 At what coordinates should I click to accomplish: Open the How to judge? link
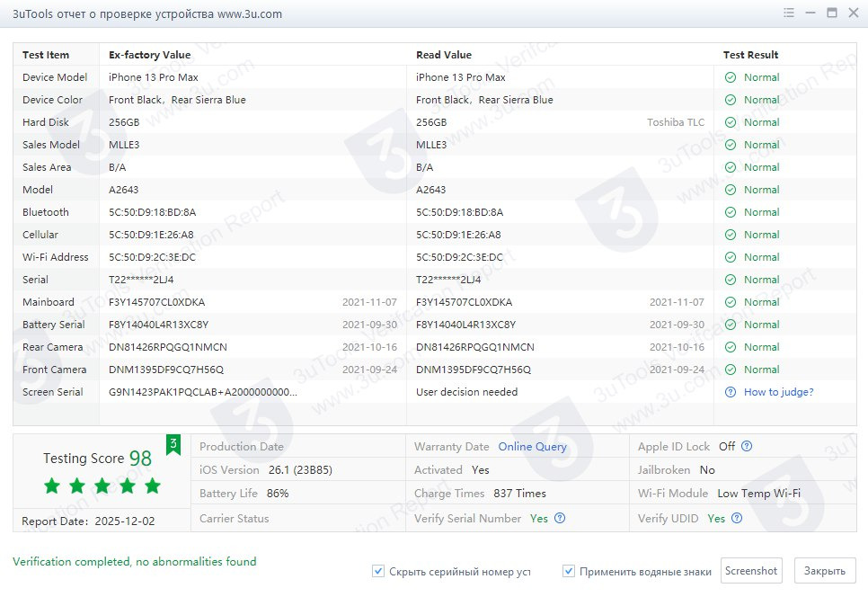(778, 392)
